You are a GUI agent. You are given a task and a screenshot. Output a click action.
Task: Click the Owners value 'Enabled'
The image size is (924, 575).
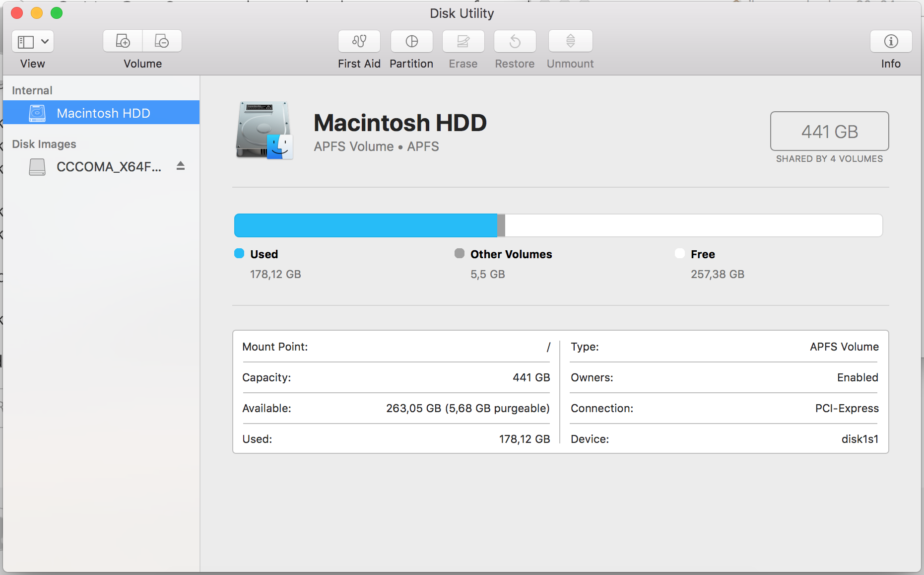(x=858, y=377)
